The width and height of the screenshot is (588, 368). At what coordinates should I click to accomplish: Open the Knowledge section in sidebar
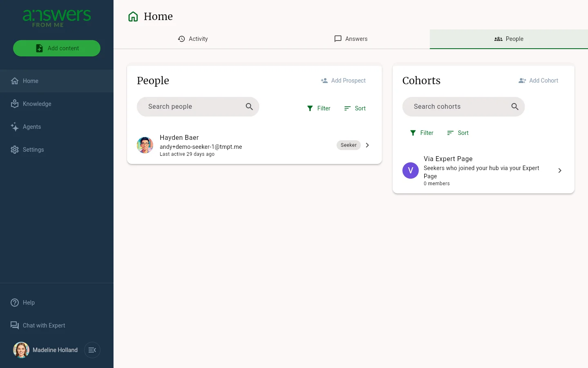(57, 104)
